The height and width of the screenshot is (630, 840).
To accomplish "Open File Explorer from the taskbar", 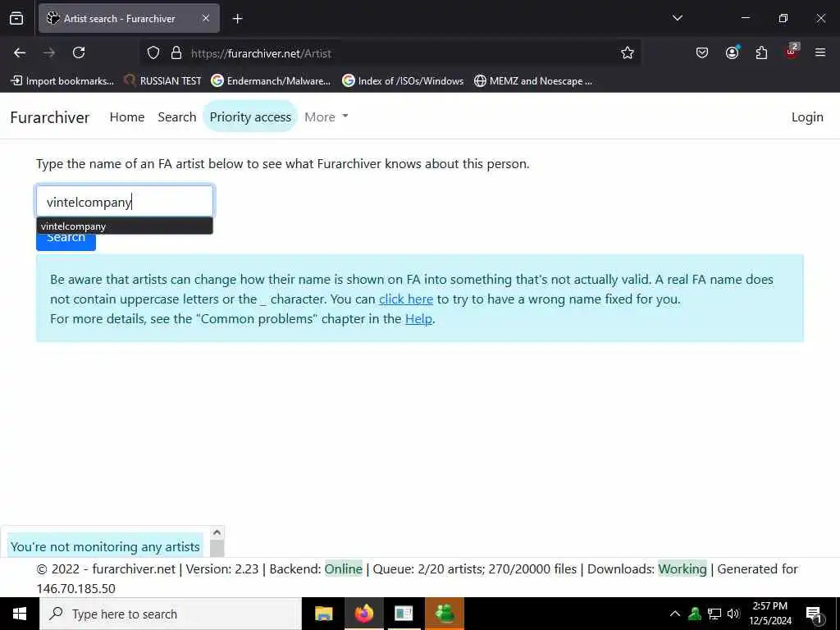I will (323, 614).
